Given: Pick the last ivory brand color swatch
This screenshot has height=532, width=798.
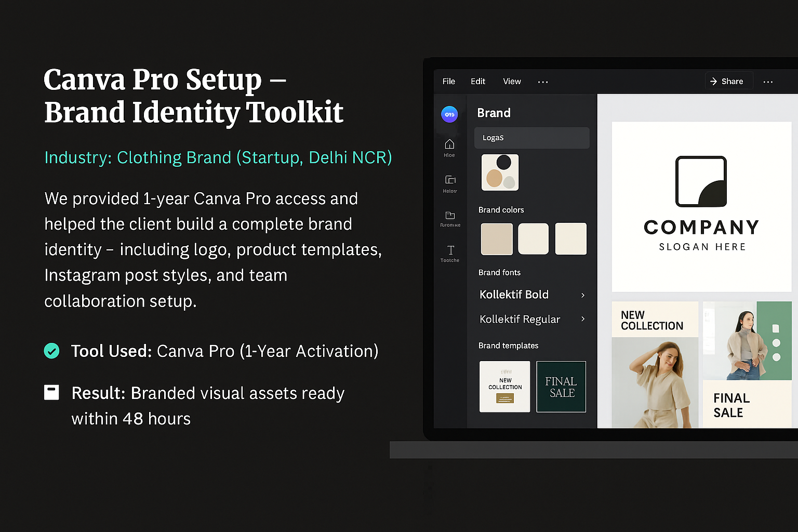Looking at the screenshot, I should (x=570, y=239).
